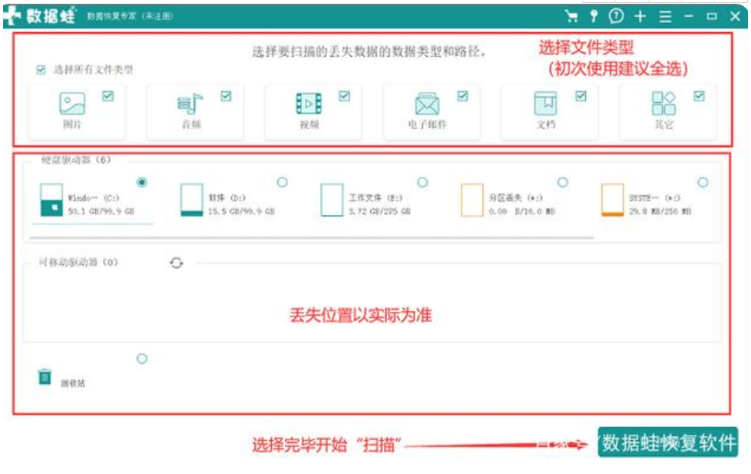Click the recycle bin trash icon

45,377
